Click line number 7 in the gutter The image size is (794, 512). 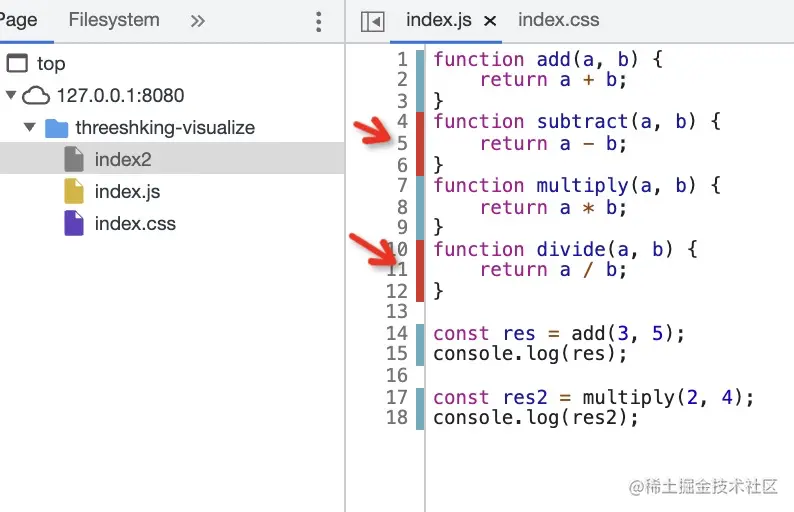[x=402, y=185]
